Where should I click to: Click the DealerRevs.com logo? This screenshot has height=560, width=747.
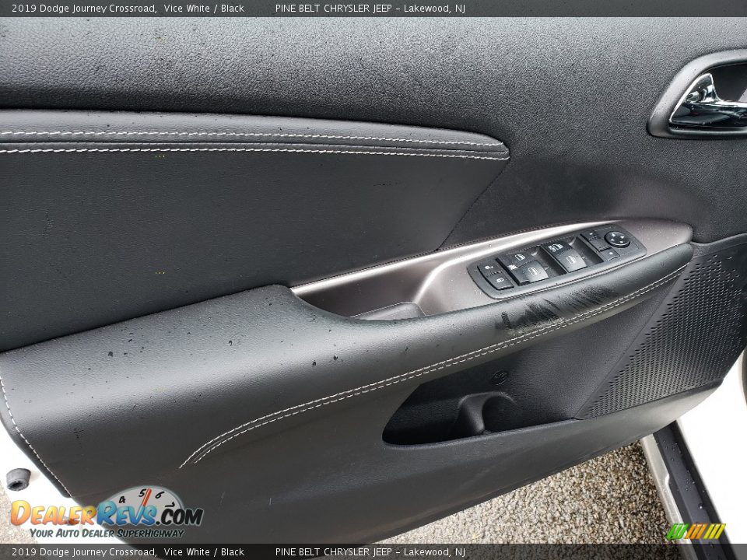(x=107, y=513)
